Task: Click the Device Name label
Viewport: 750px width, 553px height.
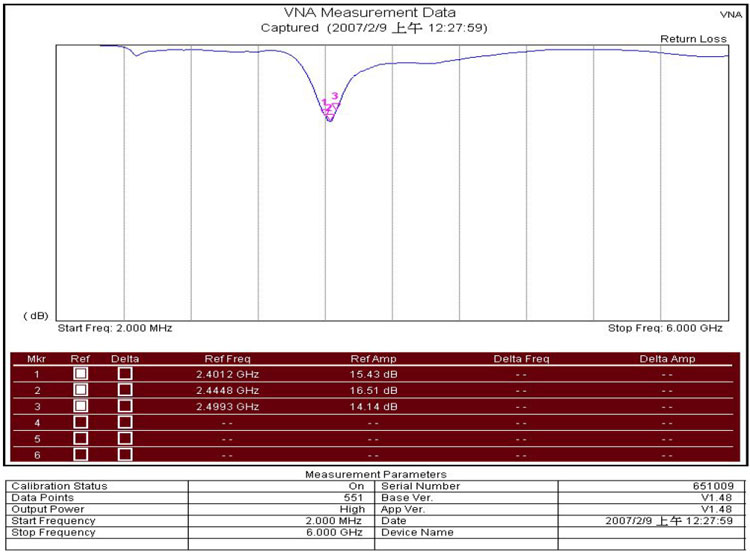Action: click(x=417, y=532)
